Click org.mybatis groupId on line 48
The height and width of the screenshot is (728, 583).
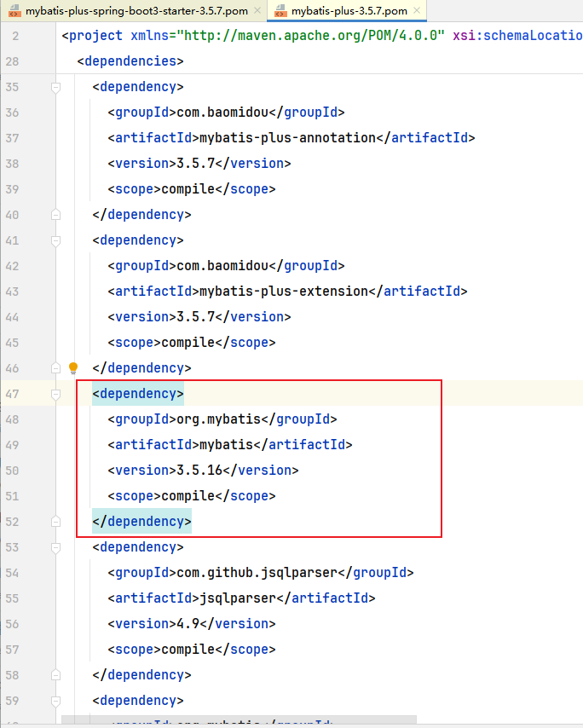pos(218,419)
